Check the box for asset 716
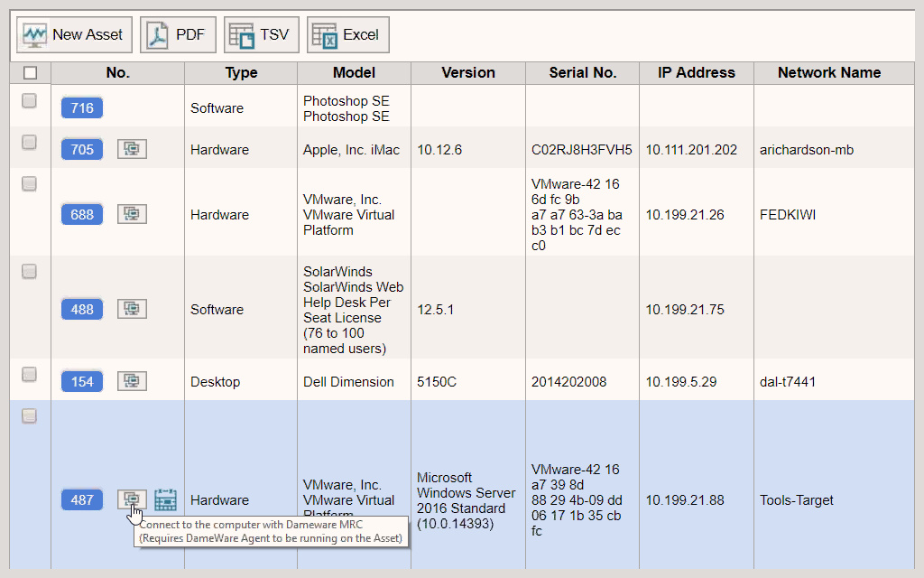Image resolution: width=924 pixels, height=578 pixels. click(29, 101)
